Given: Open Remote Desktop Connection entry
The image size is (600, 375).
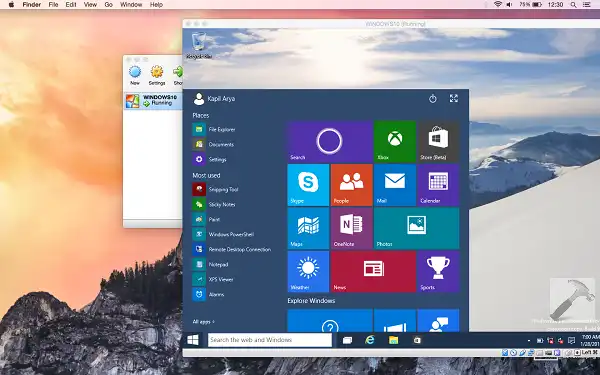Looking at the screenshot, I should coord(232,249).
